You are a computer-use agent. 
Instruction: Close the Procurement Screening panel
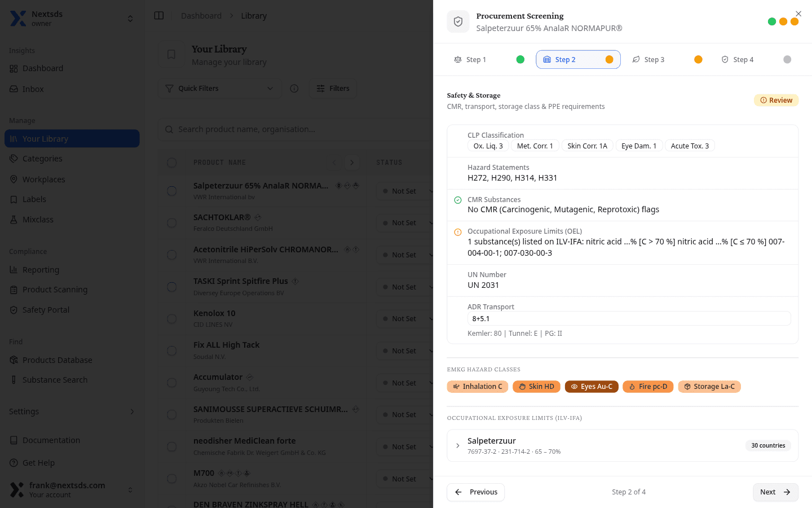tap(798, 14)
